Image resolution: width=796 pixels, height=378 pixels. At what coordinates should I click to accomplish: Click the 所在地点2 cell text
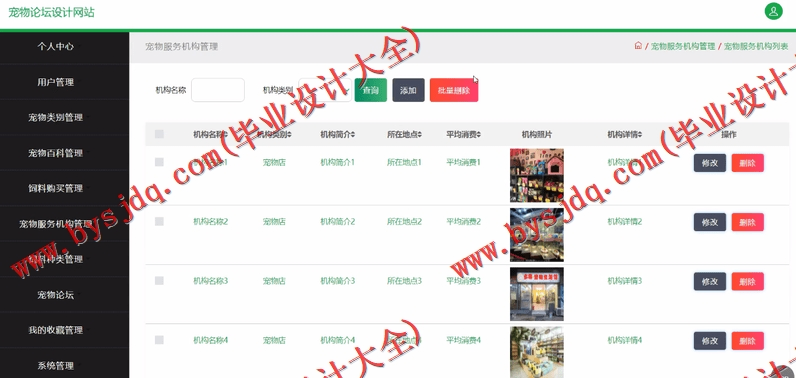pos(405,222)
